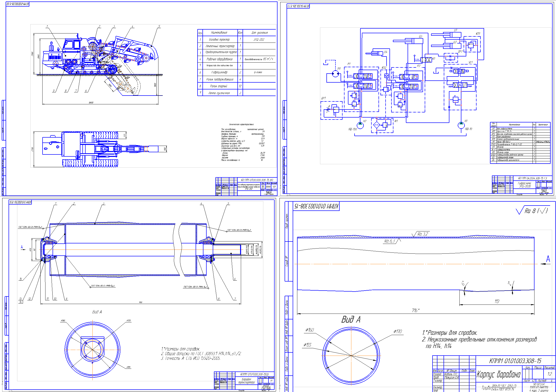Select the Н1 pump symbol in the hydraulic schematic
556x392 pixels.
pyautogui.click(x=461, y=125)
